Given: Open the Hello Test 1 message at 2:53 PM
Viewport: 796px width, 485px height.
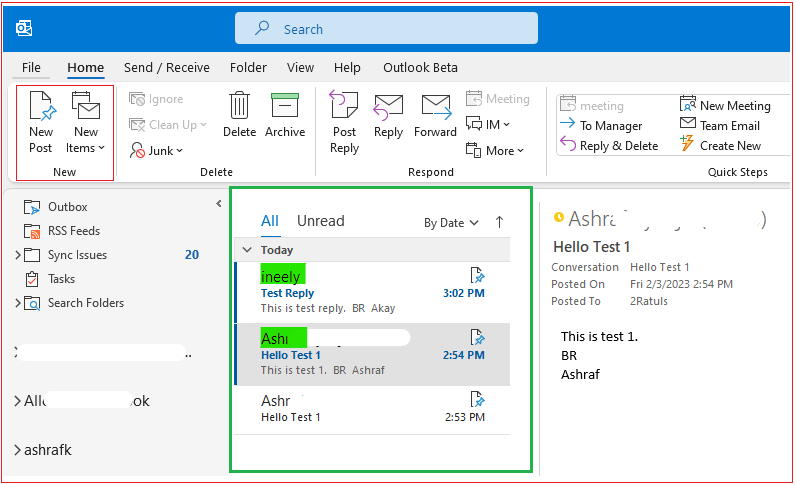Looking at the screenshot, I should (373, 410).
